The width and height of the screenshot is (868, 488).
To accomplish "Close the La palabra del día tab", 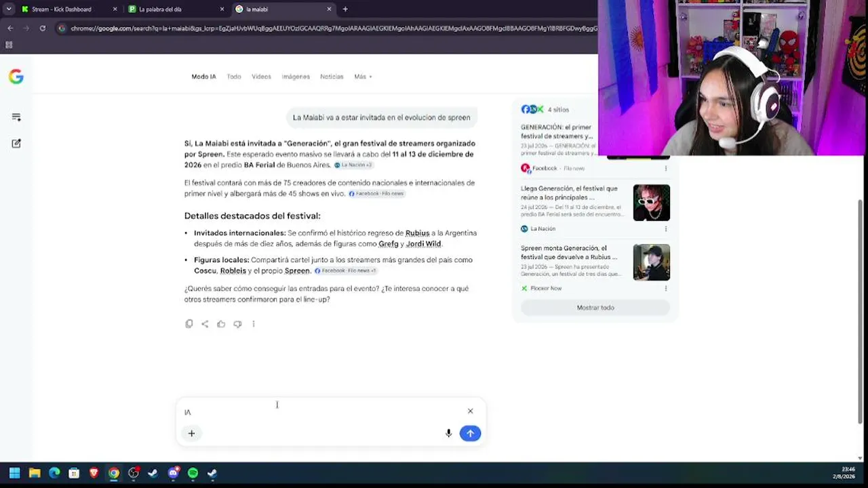I will click(222, 9).
